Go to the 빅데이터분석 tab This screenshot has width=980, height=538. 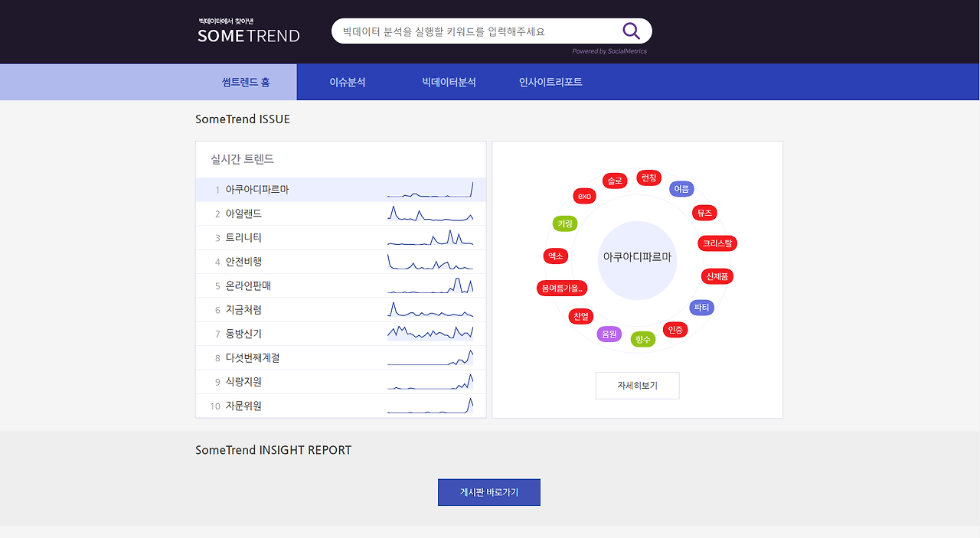click(x=449, y=82)
